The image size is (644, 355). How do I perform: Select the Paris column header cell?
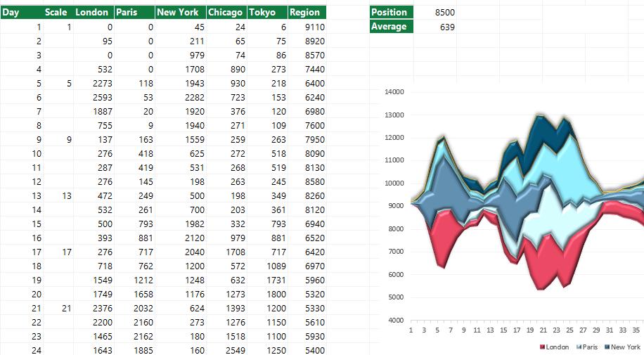pyautogui.click(x=135, y=13)
